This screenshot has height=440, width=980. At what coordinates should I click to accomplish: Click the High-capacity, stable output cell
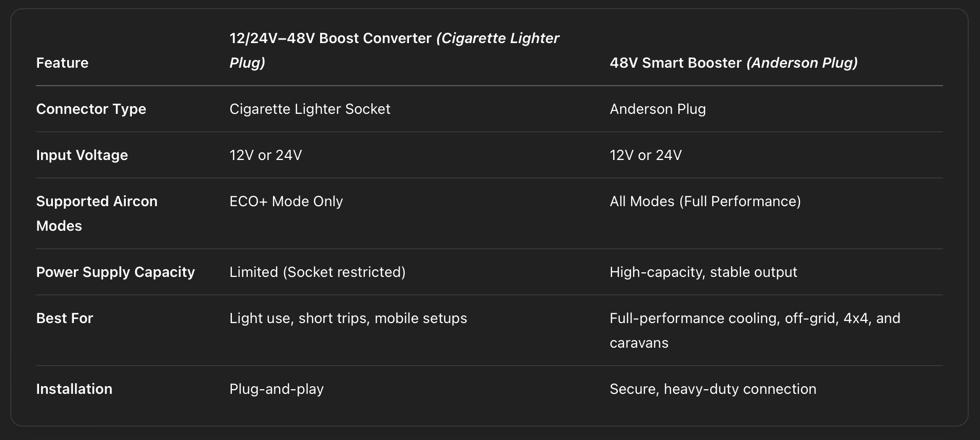point(703,272)
